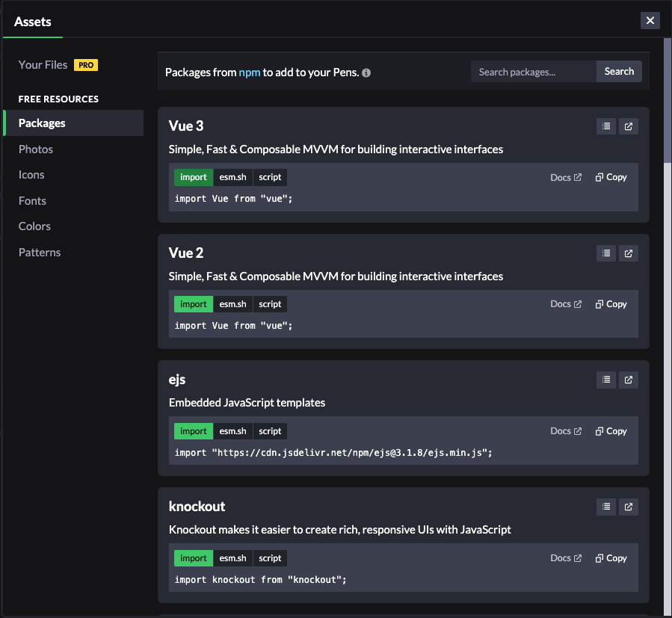Screen dimensions: 672x618
Task: Select Packages in the sidebar
Action: (73, 123)
